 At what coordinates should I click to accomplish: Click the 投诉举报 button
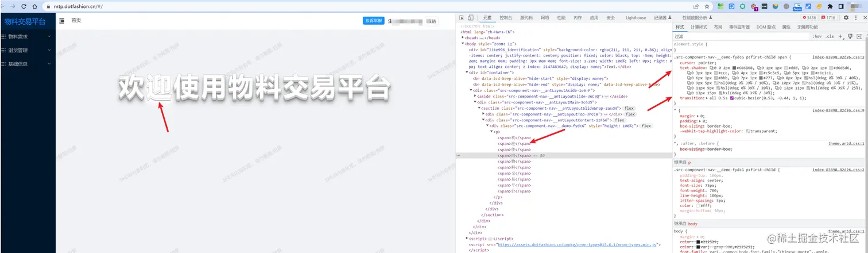373,21
